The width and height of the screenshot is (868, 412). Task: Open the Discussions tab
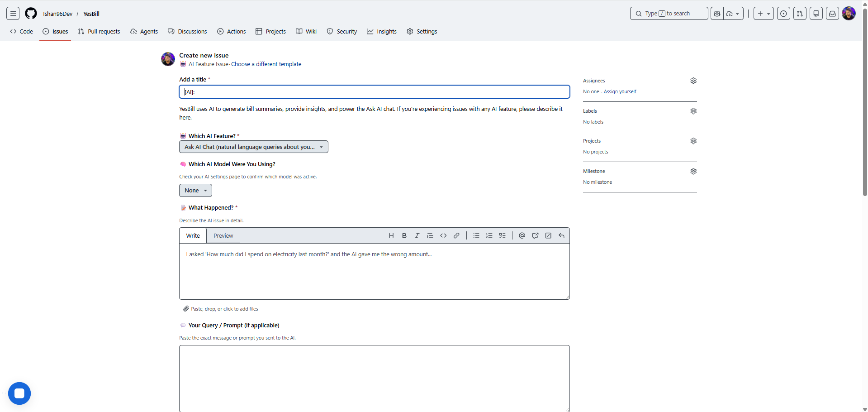click(187, 31)
